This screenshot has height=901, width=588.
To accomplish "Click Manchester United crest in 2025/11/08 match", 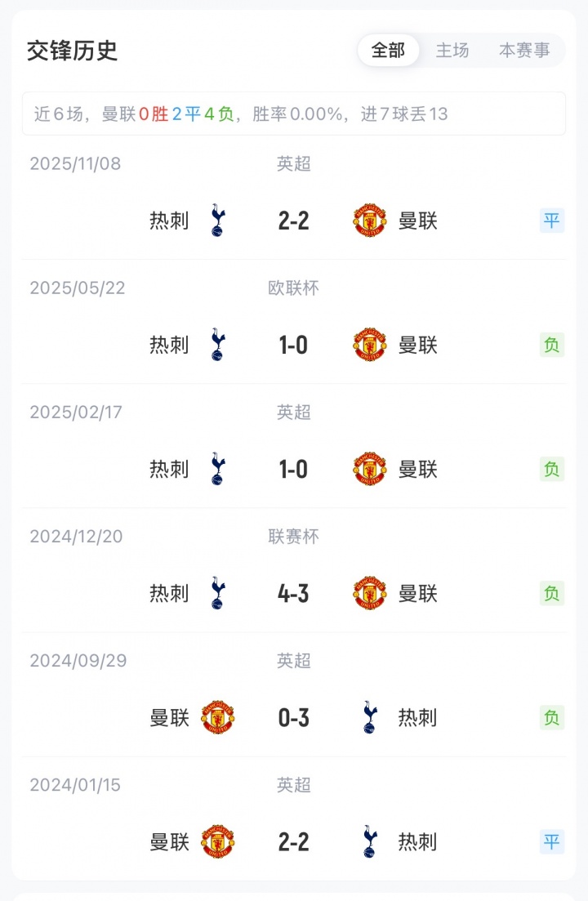I will pos(370,221).
